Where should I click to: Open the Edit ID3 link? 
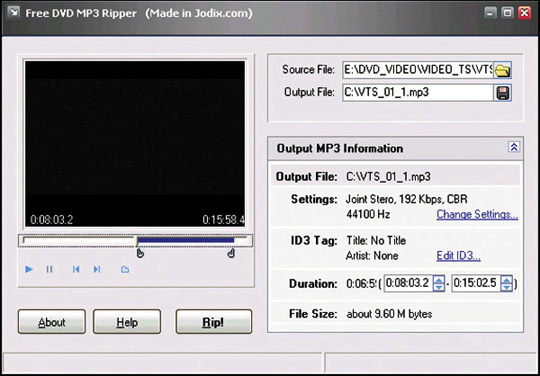pyautogui.click(x=458, y=256)
